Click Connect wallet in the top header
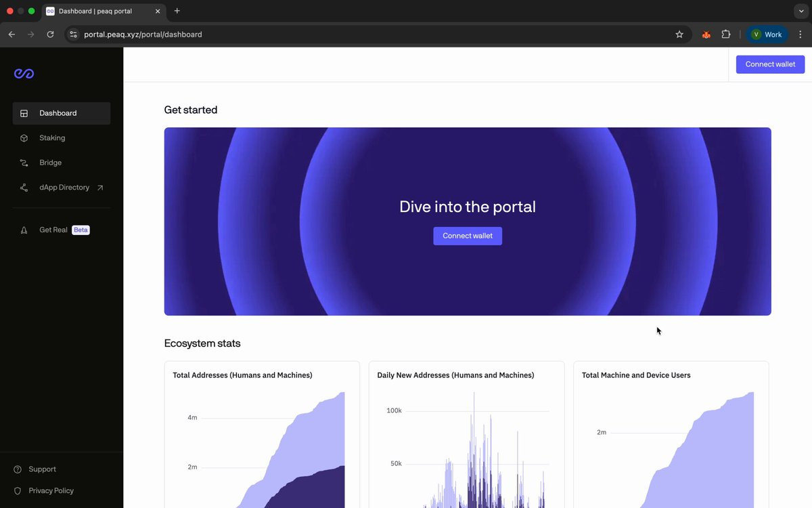812x508 pixels. pos(770,64)
